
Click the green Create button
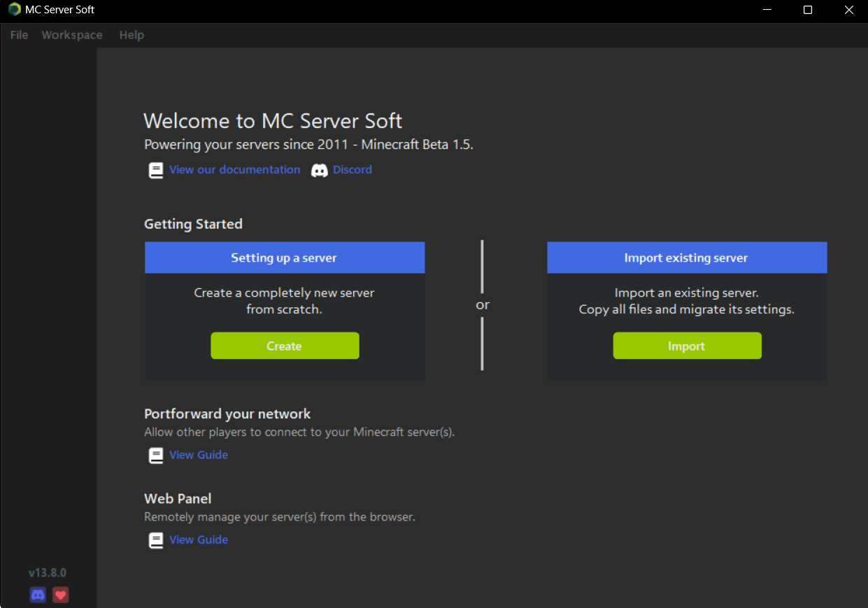(285, 346)
